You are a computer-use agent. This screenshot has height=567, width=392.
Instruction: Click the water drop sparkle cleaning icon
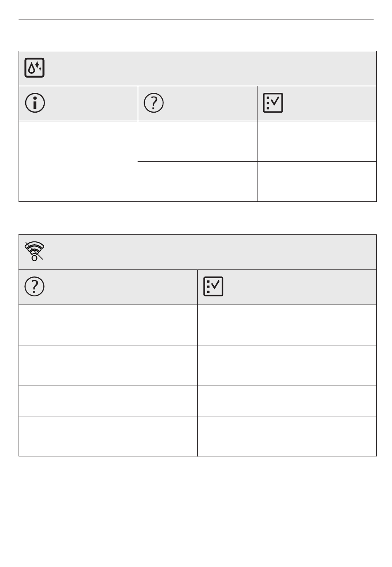tap(35, 68)
